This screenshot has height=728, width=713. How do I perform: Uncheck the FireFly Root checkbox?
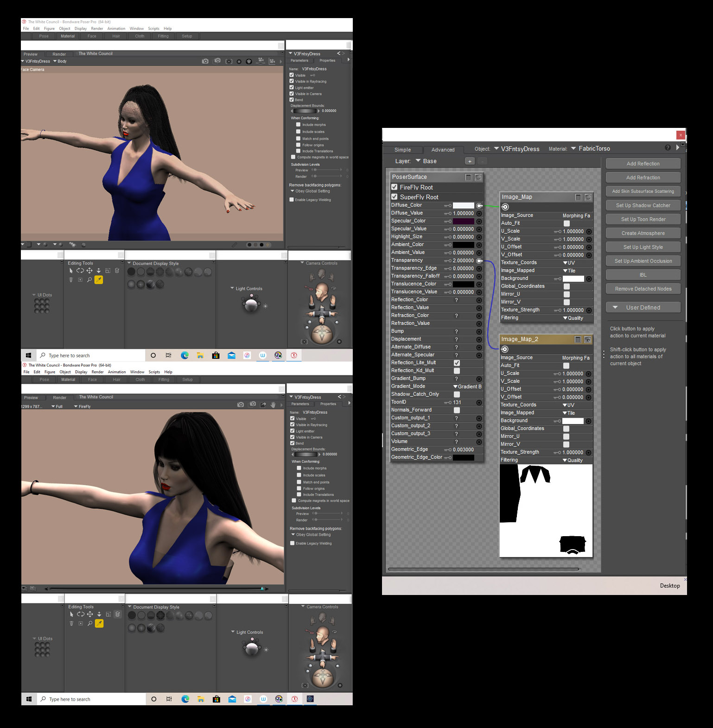(x=395, y=187)
